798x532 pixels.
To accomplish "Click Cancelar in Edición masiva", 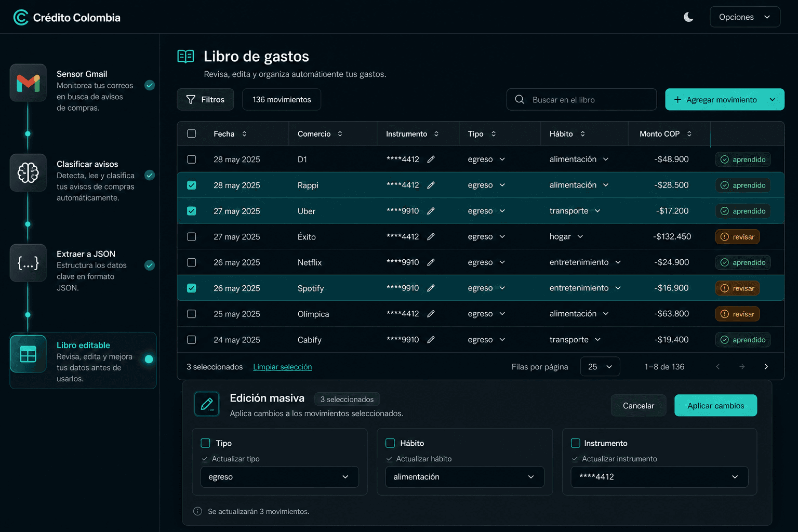I will click(x=639, y=406).
